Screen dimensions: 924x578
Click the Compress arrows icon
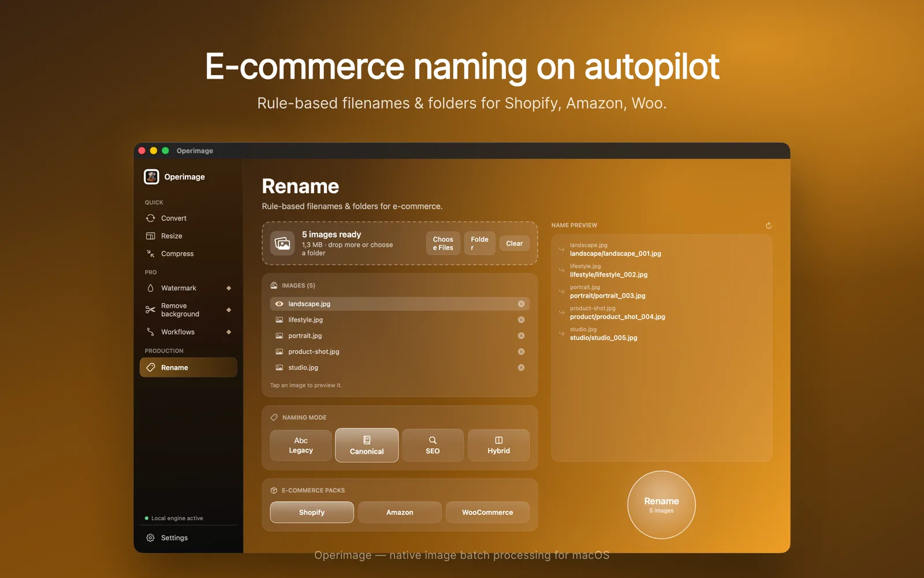click(151, 254)
